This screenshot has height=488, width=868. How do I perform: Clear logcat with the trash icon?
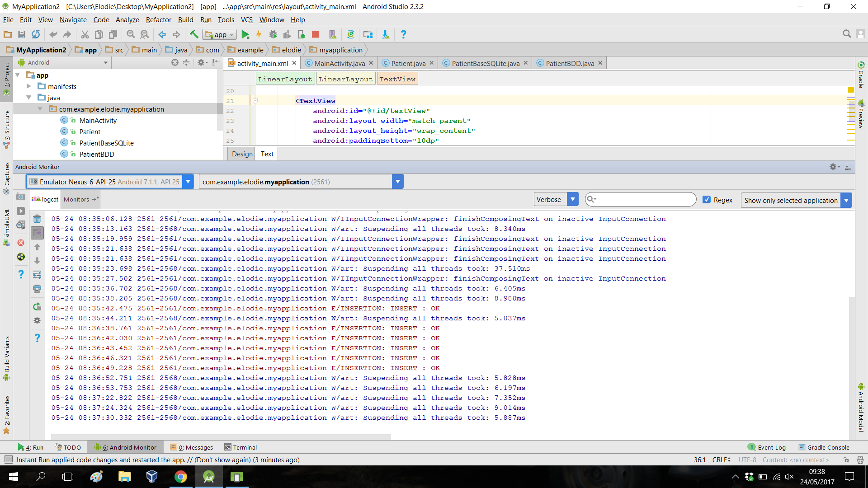point(37,219)
